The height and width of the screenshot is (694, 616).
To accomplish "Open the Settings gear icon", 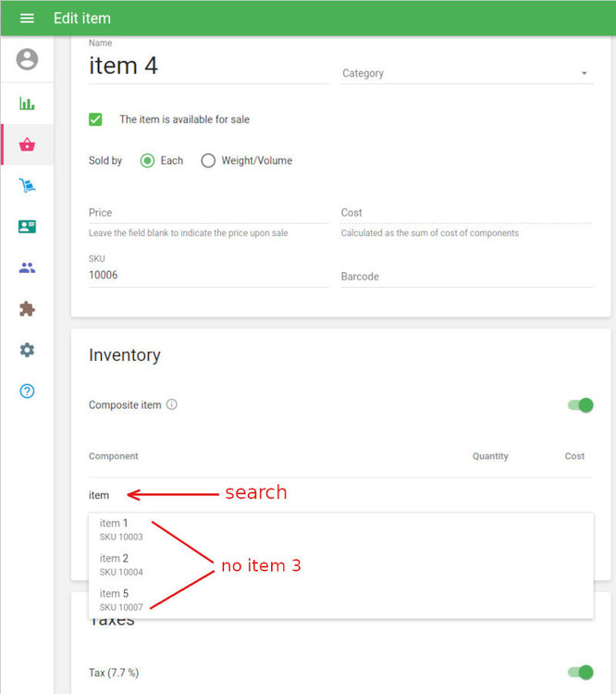I will 27,350.
